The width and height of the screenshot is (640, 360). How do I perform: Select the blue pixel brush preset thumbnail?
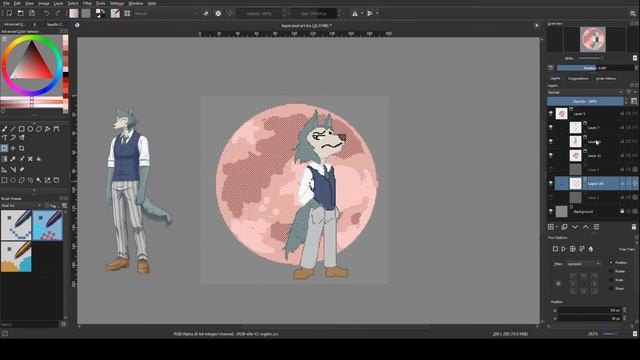point(47,225)
